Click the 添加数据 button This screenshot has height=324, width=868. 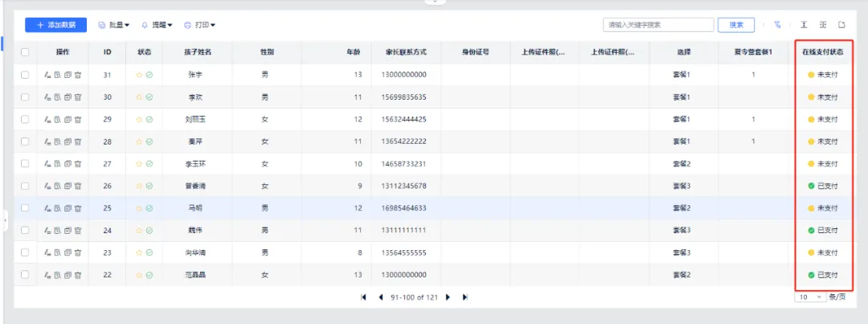pos(55,25)
